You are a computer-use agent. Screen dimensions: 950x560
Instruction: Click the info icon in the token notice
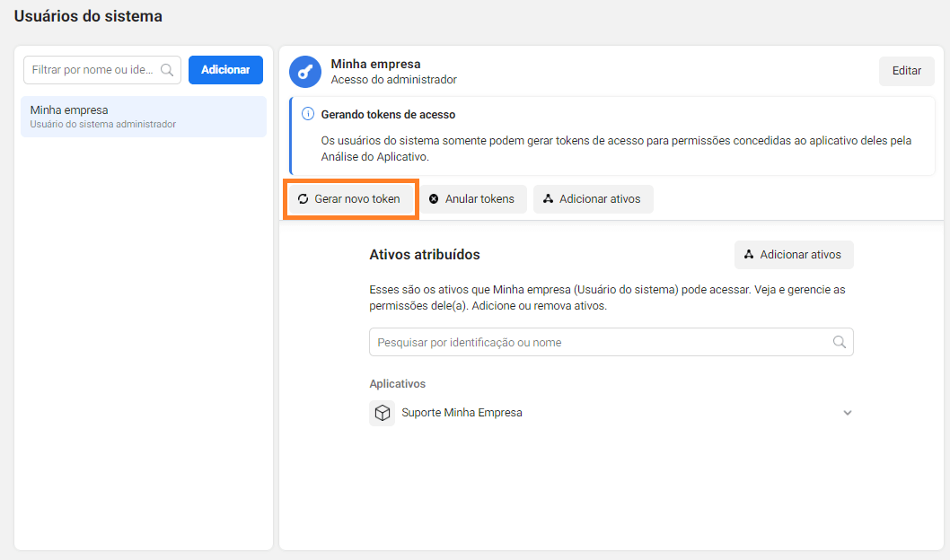click(307, 115)
